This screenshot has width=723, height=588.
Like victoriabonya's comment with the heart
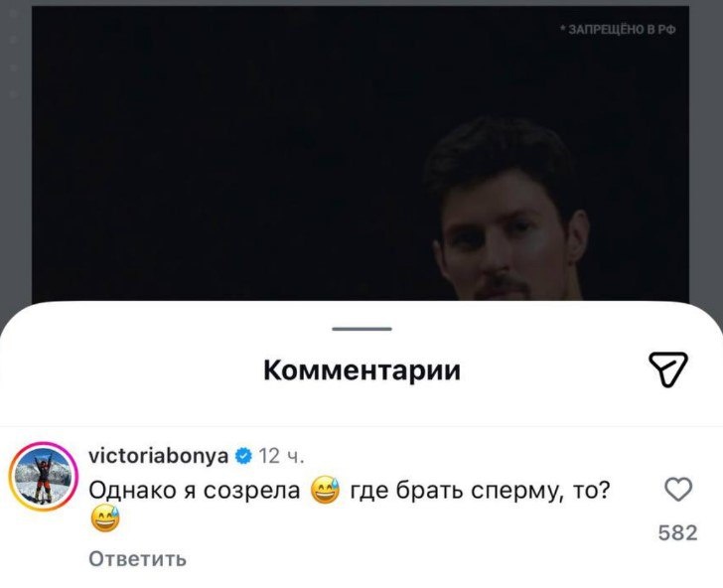(678, 489)
